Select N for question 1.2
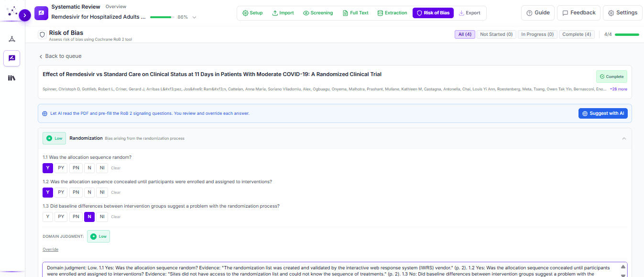Screen dimensions: 644x277 89,192
